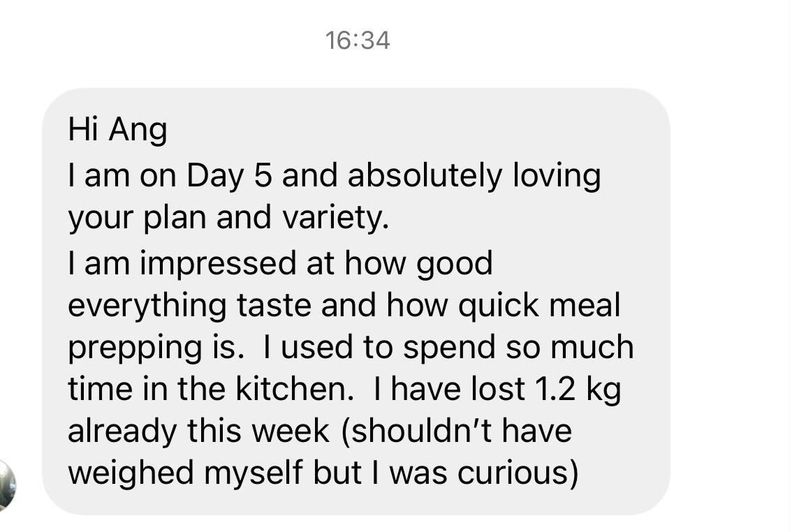Tap the word "curious)" ending the message
Screen dimensions: 792x532
(518, 473)
